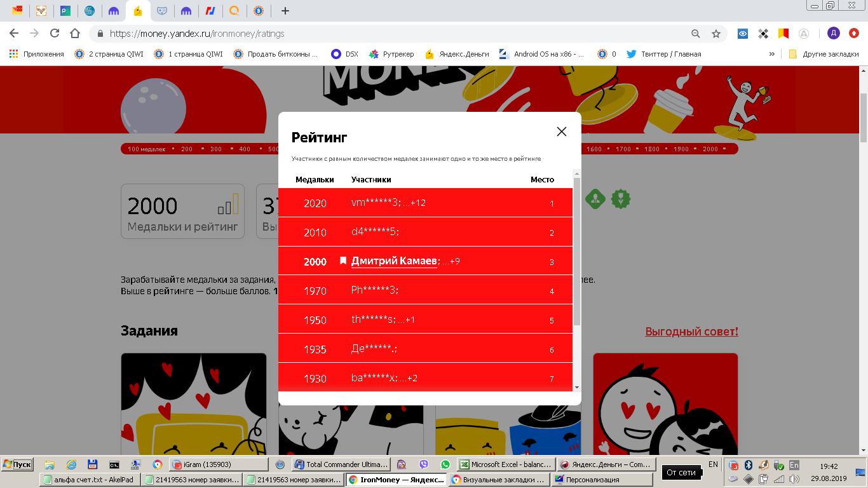This screenshot has width=868, height=488.
Task: Select the active Яндекс.Деньги yellow wallet tab
Action: (138, 11)
